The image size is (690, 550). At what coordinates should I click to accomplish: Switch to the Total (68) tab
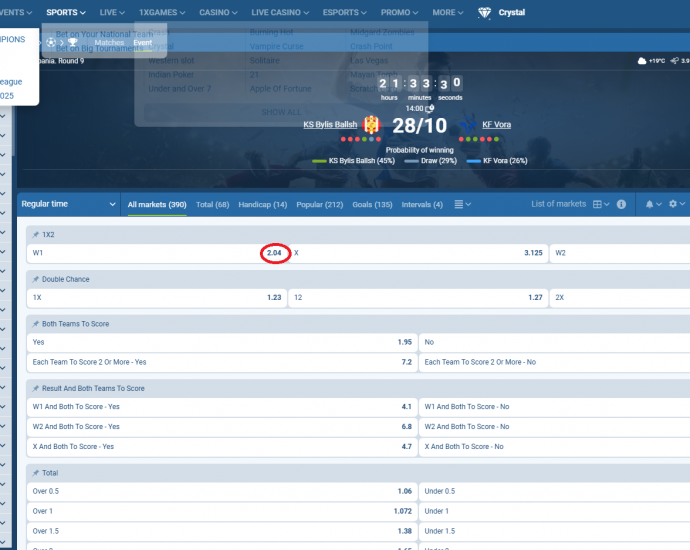213,205
